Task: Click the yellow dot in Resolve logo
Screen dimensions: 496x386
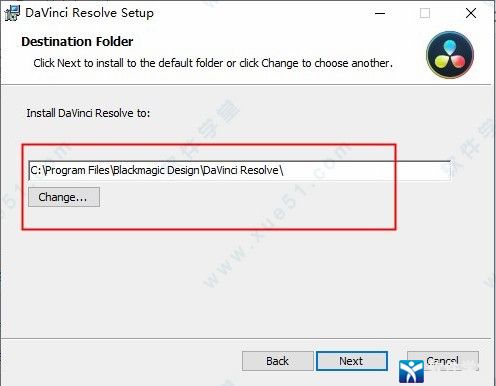Action: pos(441,61)
